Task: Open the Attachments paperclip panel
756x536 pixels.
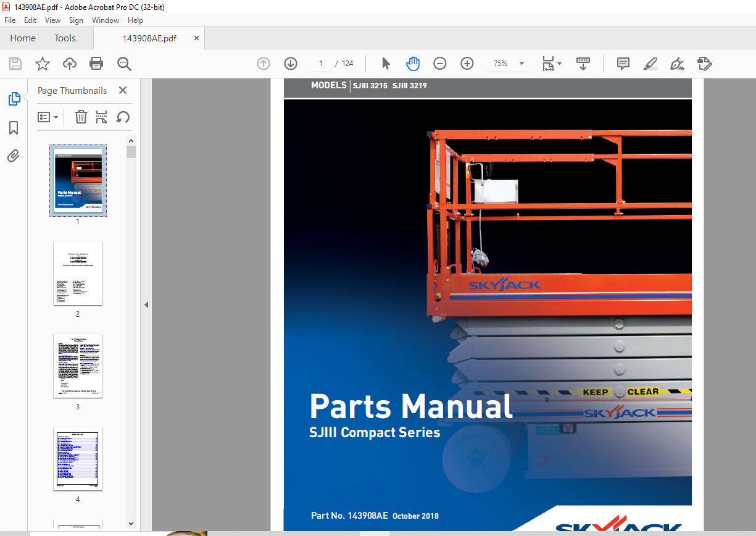Action: [14, 156]
